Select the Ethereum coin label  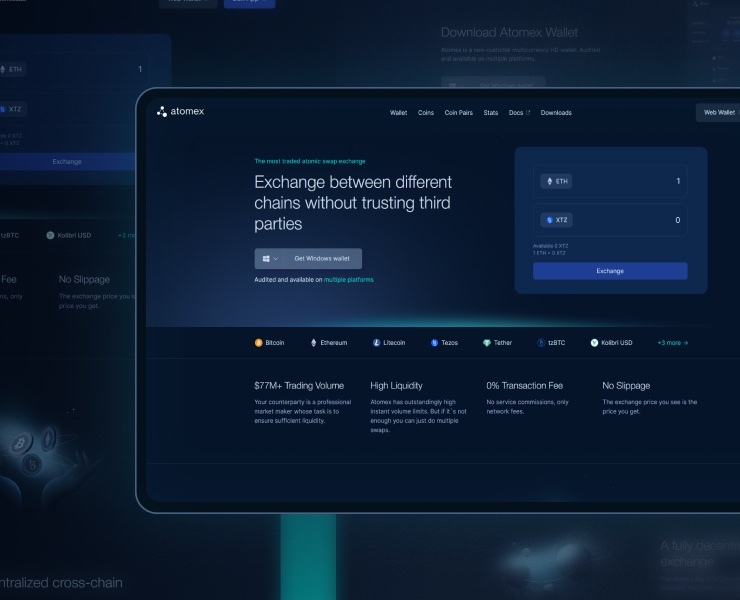tap(334, 343)
